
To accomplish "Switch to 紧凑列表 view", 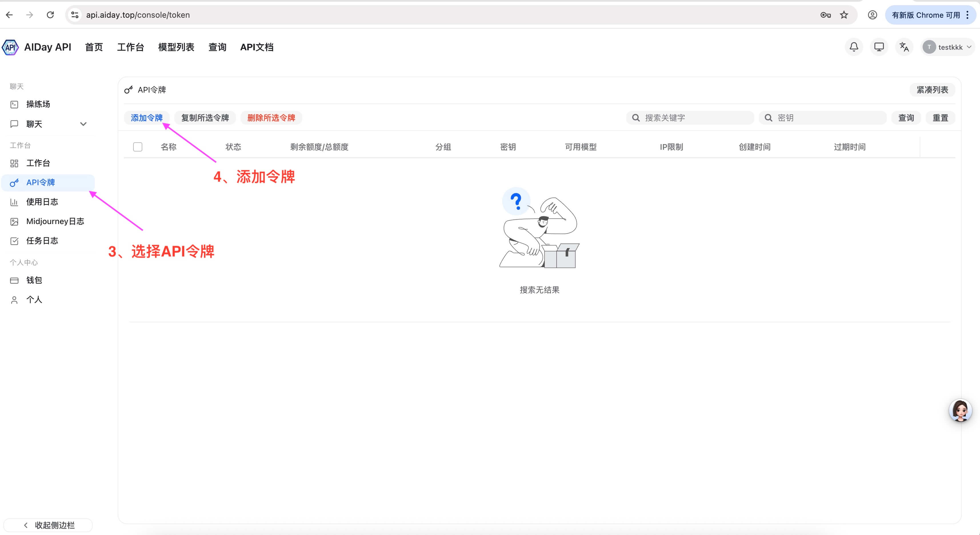I will point(932,89).
